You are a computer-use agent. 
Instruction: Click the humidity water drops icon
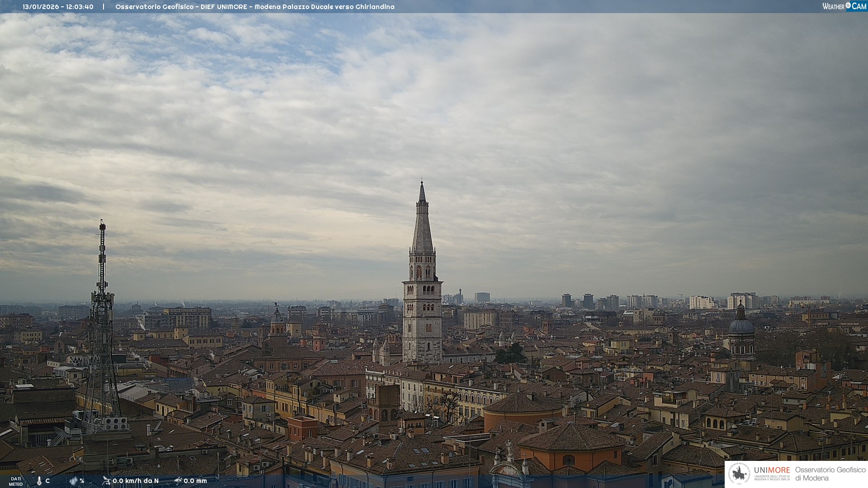tap(73, 481)
